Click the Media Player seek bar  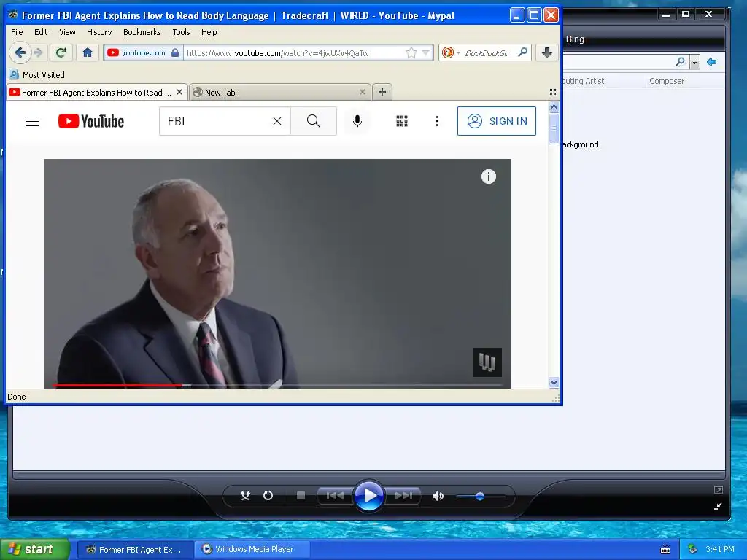(x=369, y=475)
